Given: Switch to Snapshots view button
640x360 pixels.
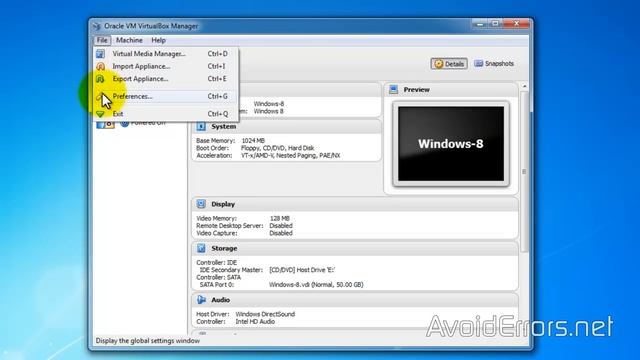Looking at the screenshot, I should [x=494, y=64].
